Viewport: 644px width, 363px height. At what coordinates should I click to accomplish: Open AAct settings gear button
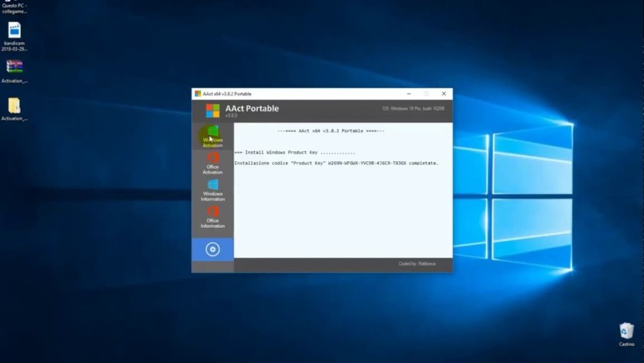(x=212, y=249)
